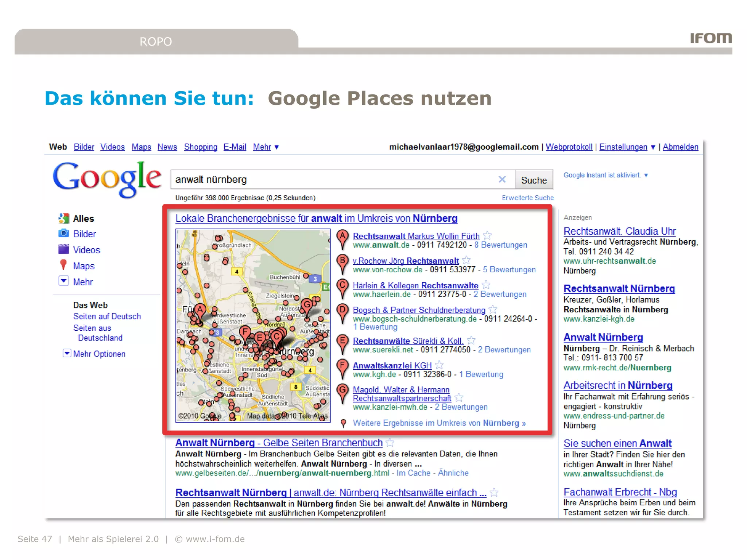This screenshot has width=747, height=560.
Task: Click small pin icon beside Weitere Ergebnisse
Action: pyautogui.click(x=343, y=423)
